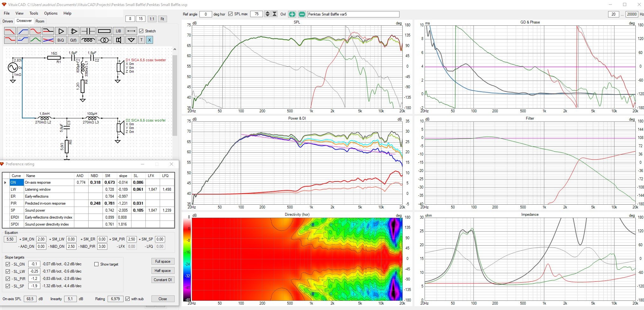The height and width of the screenshot is (310, 644).
Task: Open the LIB component library
Action: [x=118, y=31]
